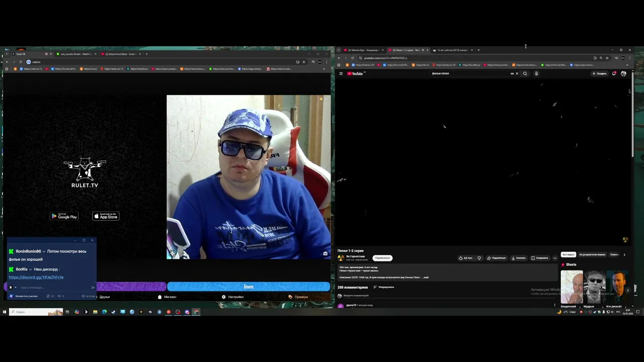Mute the playing YouTube tab audio
This screenshot has width=644, height=362.
423,50
